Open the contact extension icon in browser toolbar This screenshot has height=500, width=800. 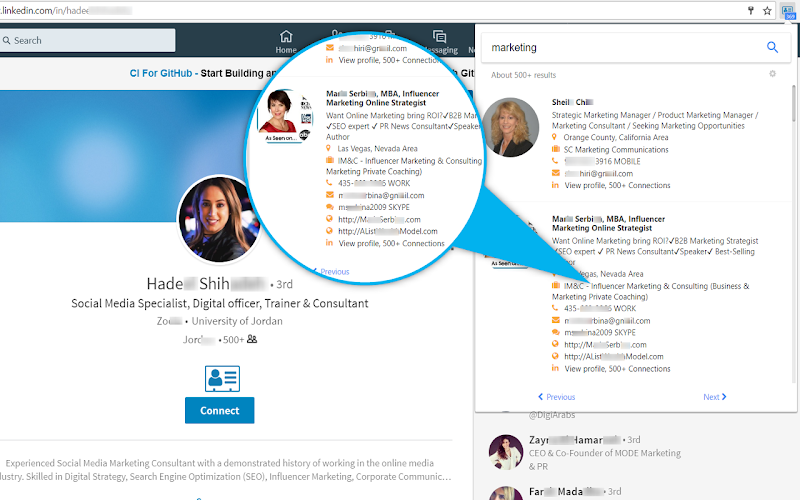(x=787, y=11)
